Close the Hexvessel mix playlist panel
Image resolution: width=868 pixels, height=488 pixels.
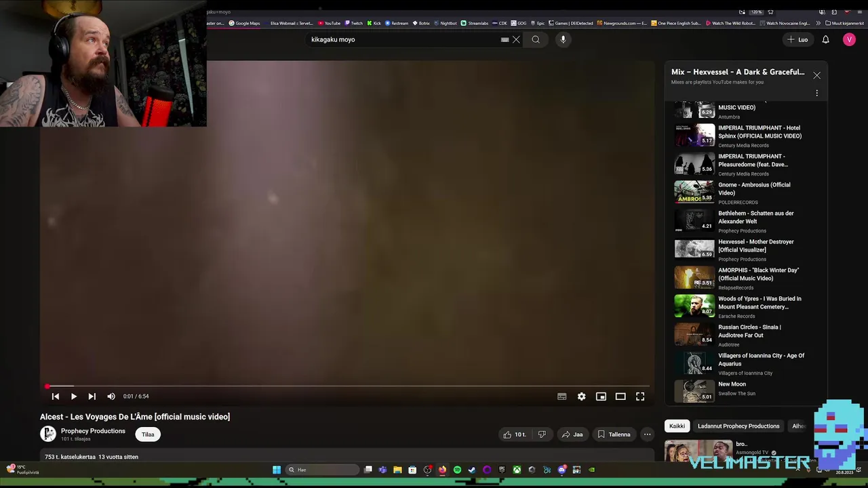(817, 75)
